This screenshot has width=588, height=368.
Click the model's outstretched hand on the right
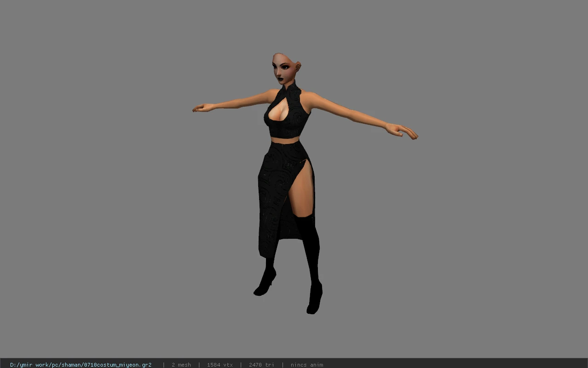coord(402,131)
